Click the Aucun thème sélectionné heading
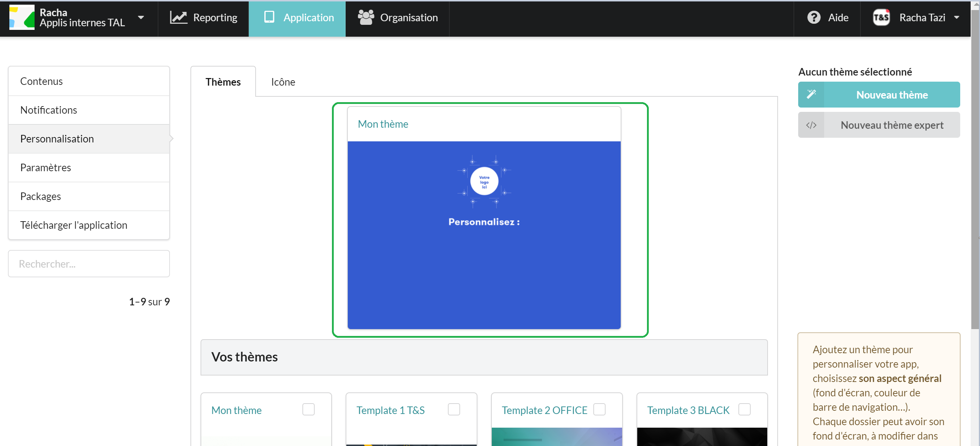 tap(855, 72)
